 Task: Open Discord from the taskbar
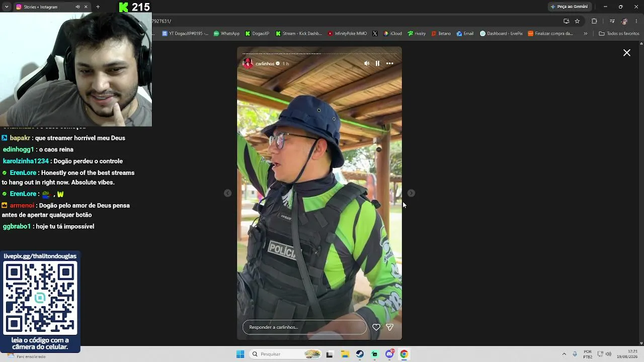pyautogui.click(x=389, y=354)
